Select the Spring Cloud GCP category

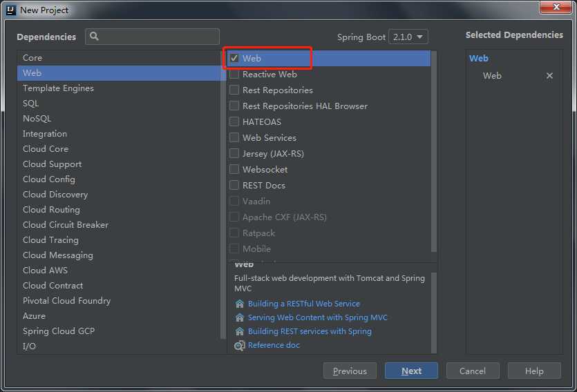[x=119, y=331]
